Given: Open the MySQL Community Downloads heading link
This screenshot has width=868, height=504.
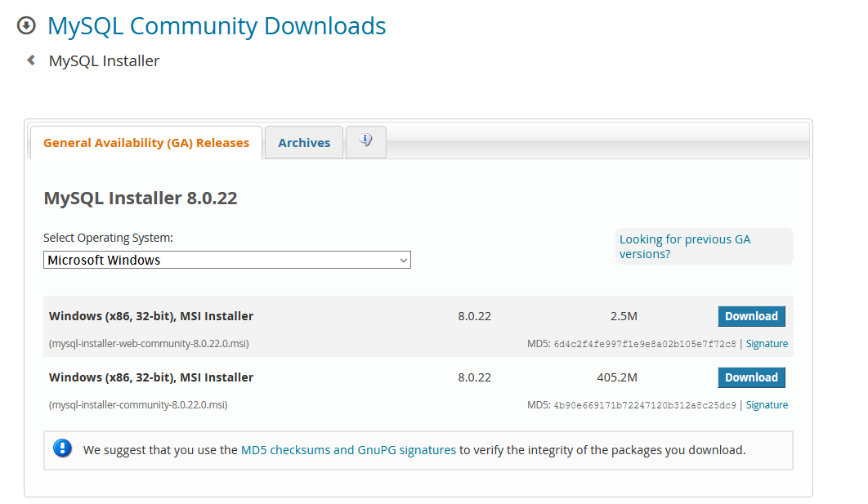Looking at the screenshot, I should point(217,27).
